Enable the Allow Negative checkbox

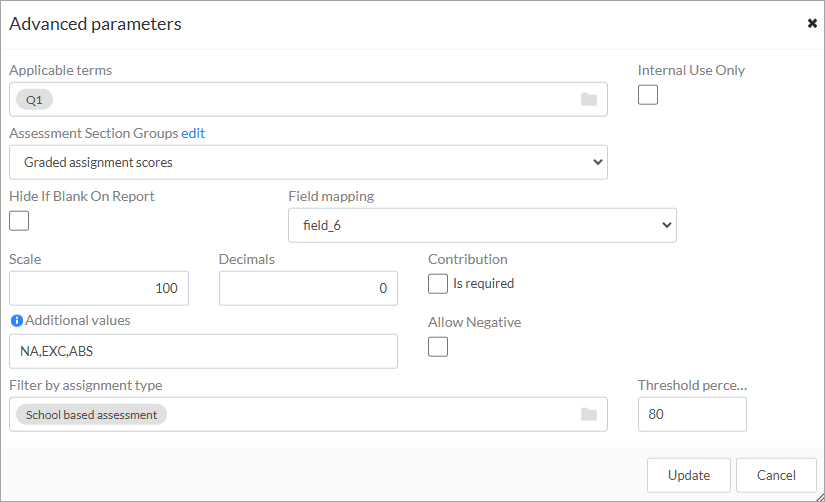click(x=438, y=347)
